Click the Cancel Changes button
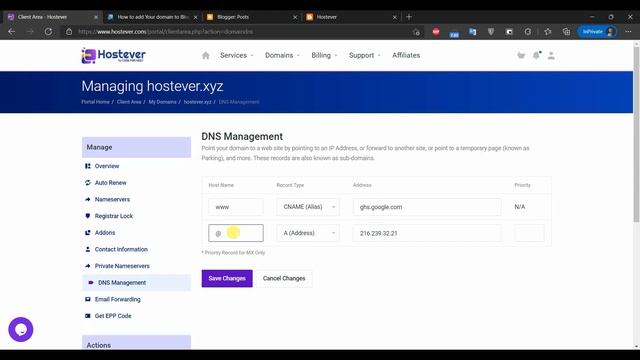This screenshot has width=640, height=360. tap(284, 278)
